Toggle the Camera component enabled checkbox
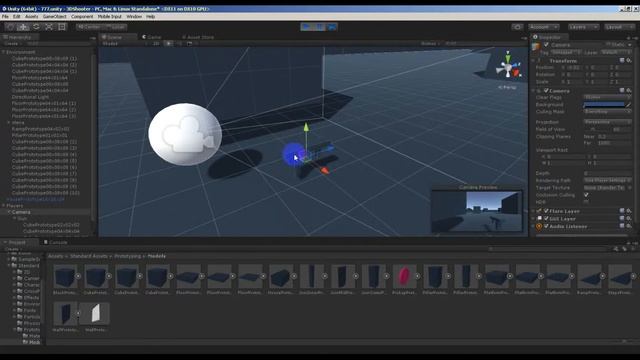Screen dimensions: 640x360 (546, 91)
